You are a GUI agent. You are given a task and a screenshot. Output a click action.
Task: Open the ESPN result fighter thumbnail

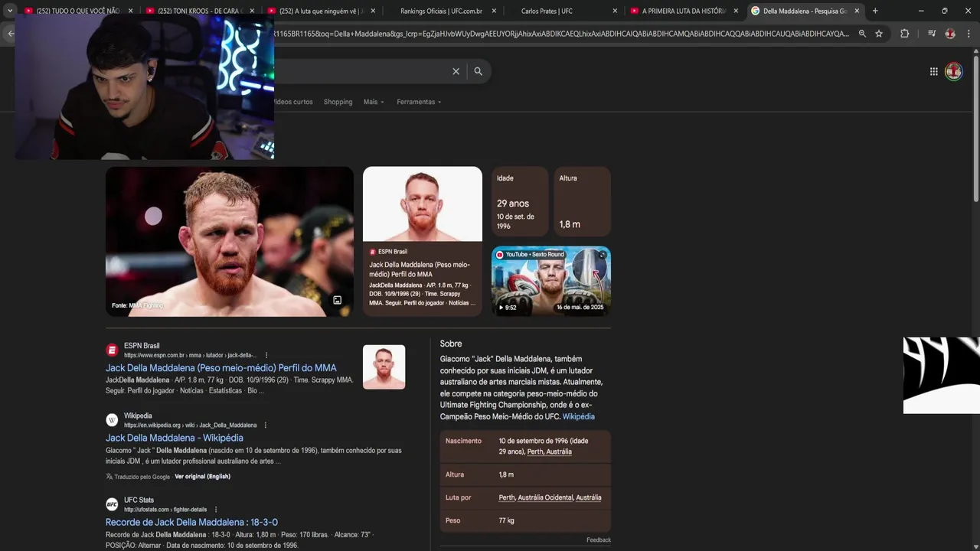(x=384, y=367)
